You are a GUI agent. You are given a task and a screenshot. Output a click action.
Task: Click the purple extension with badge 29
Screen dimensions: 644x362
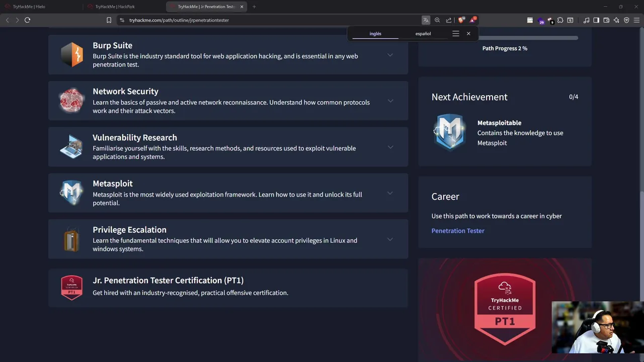[540, 21]
